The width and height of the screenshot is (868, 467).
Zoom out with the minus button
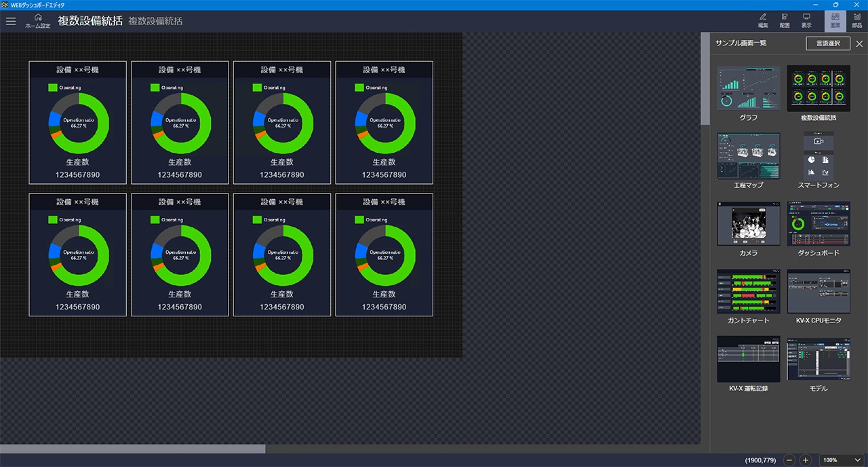[789, 460]
